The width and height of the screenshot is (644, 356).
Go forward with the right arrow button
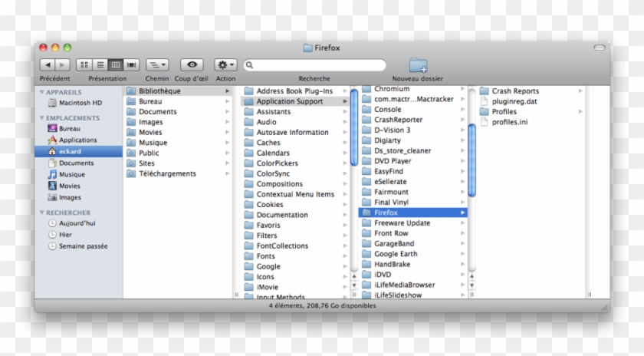[x=62, y=65]
